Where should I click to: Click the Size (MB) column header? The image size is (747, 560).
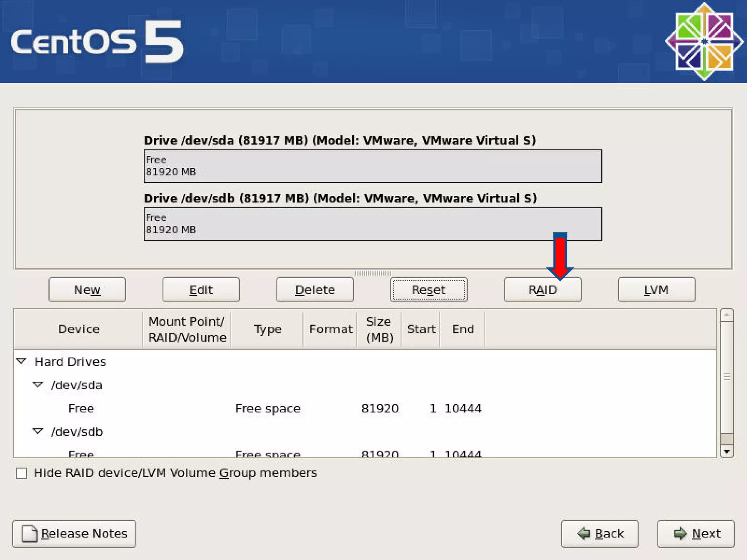tap(379, 329)
